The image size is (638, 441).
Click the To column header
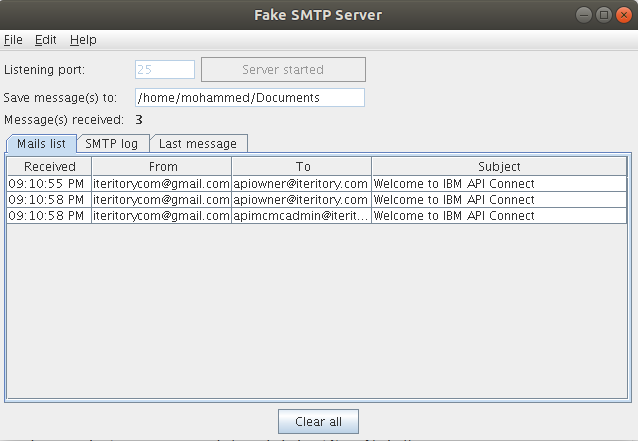[x=302, y=167]
